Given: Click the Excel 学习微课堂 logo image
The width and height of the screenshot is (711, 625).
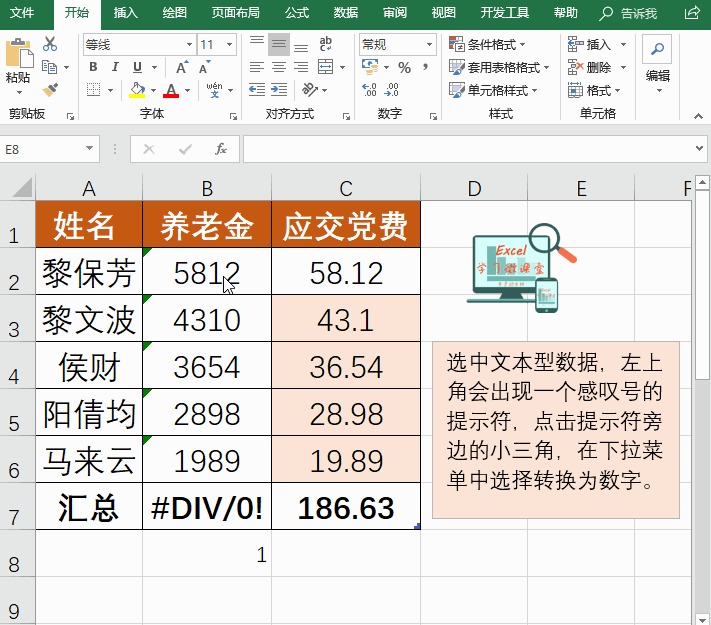Looking at the screenshot, I should [x=521, y=268].
